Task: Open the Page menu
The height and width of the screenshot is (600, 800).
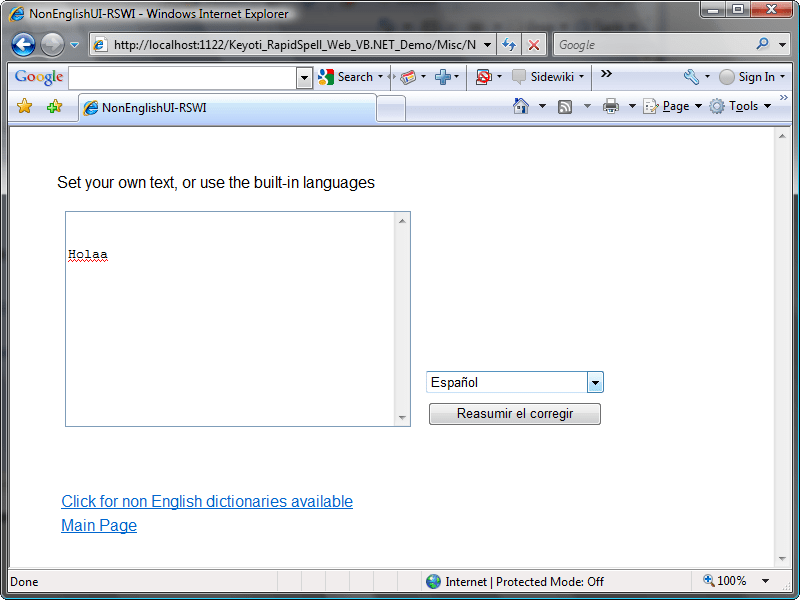Action: coord(673,105)
